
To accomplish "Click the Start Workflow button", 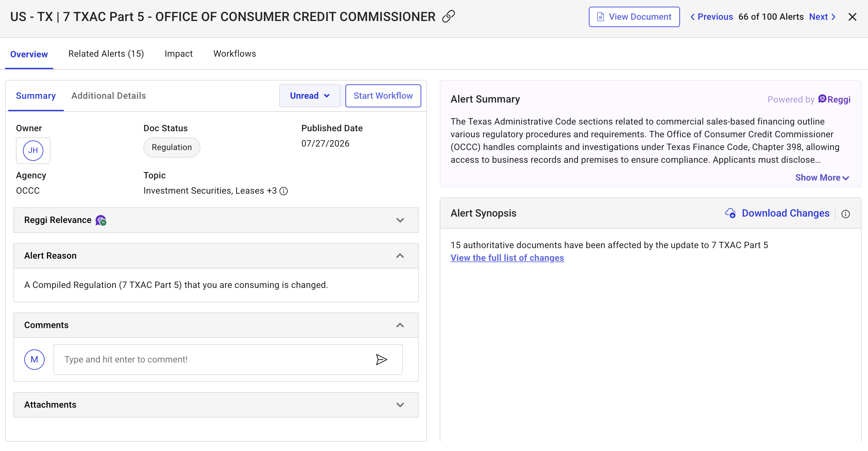I will (383, 96).
